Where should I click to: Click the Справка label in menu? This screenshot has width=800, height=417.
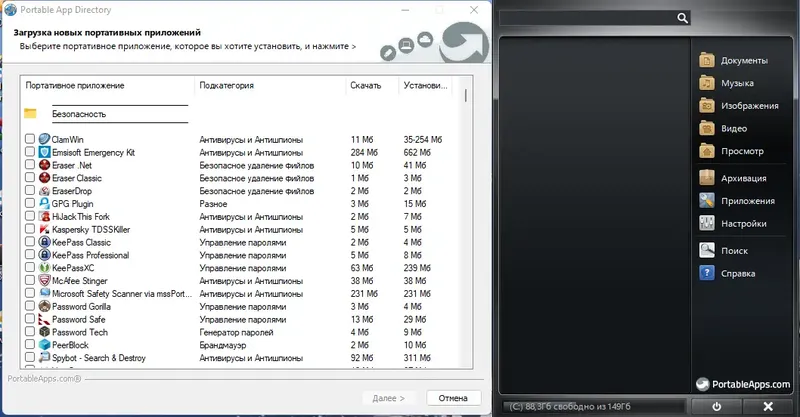pyautogui.click(x=738, y=274)
